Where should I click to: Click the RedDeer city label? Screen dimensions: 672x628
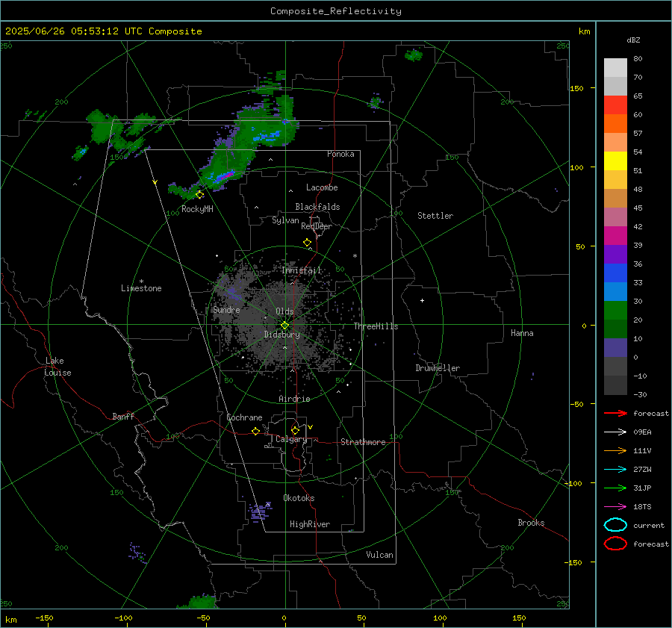click(x=317, y=226)
